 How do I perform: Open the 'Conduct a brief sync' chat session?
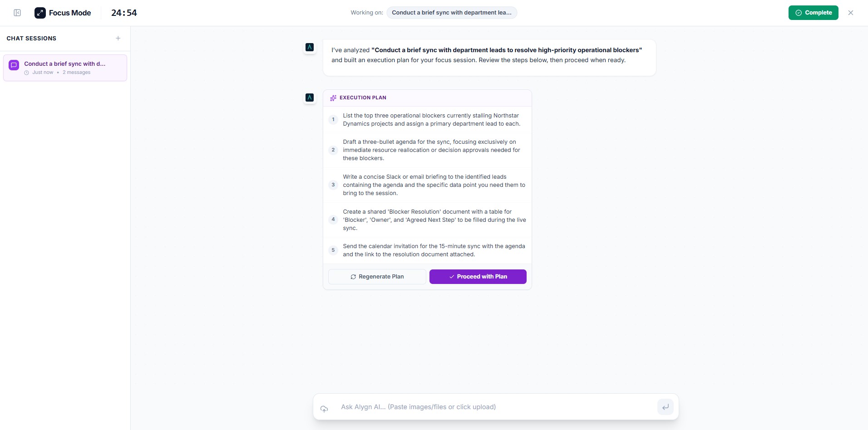click(x=65, y=68)
